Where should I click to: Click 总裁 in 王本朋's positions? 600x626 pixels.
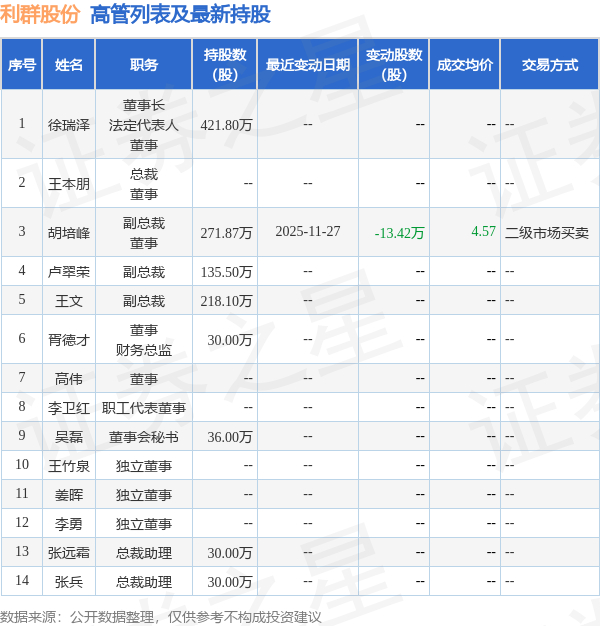tap(144, 174)
